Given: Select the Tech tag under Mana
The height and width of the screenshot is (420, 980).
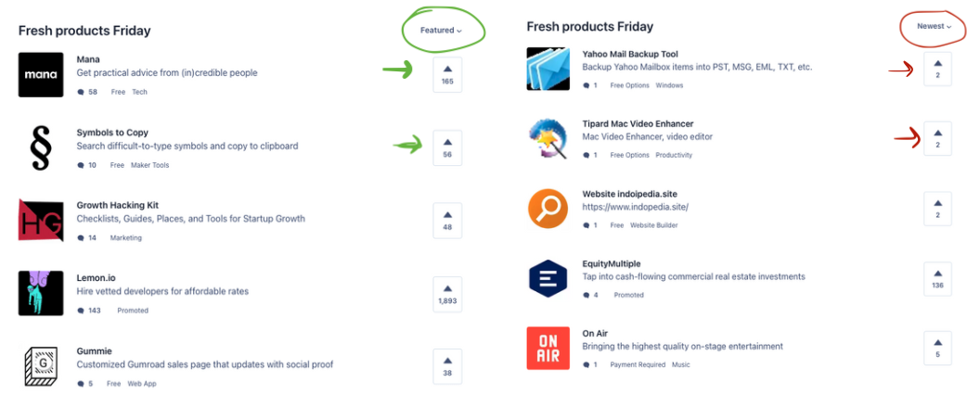Looking at the screenshot, I should tap(139, 92).
